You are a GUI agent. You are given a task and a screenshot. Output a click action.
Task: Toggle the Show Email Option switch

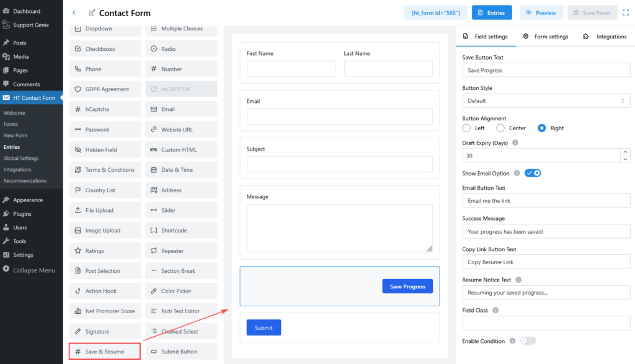click(533, 173)
